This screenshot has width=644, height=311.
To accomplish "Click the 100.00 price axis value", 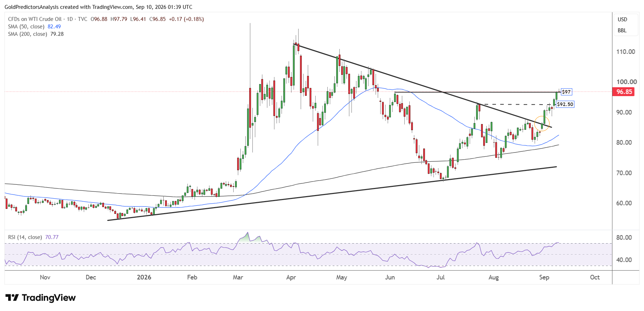I will [x=627, y=82].
